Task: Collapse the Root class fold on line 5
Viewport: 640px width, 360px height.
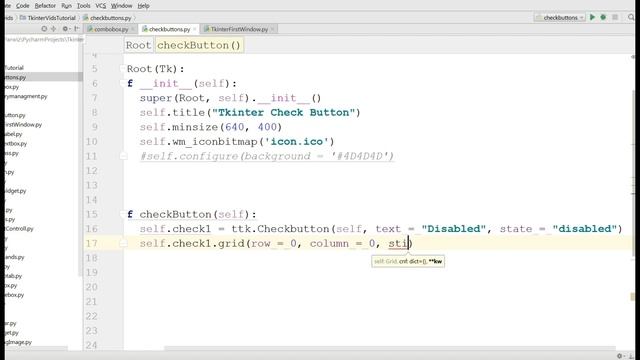Action: pyautogui.click(x=122, y=69)
